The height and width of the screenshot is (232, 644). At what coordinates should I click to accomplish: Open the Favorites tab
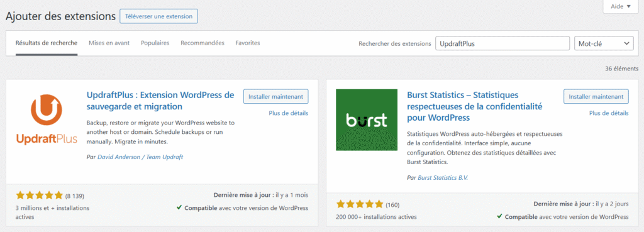[x=248, y=43]
